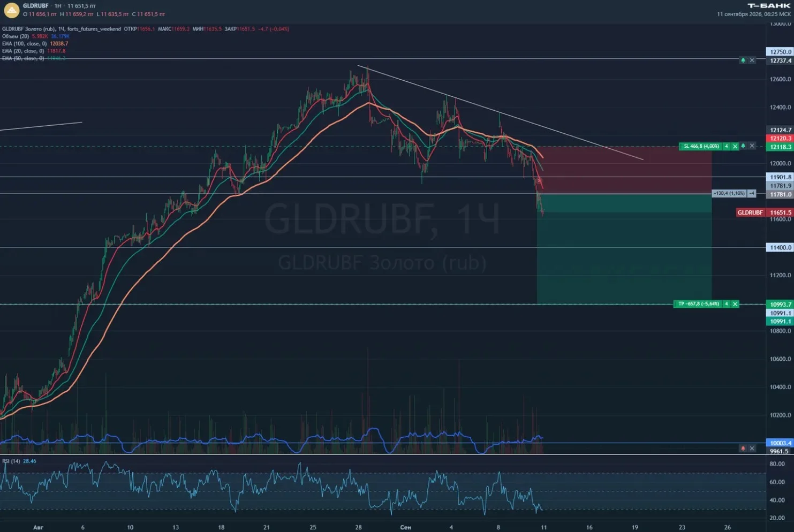
Task: Select the RSI (14) indicator legend
Action: (x=11, y=461)
